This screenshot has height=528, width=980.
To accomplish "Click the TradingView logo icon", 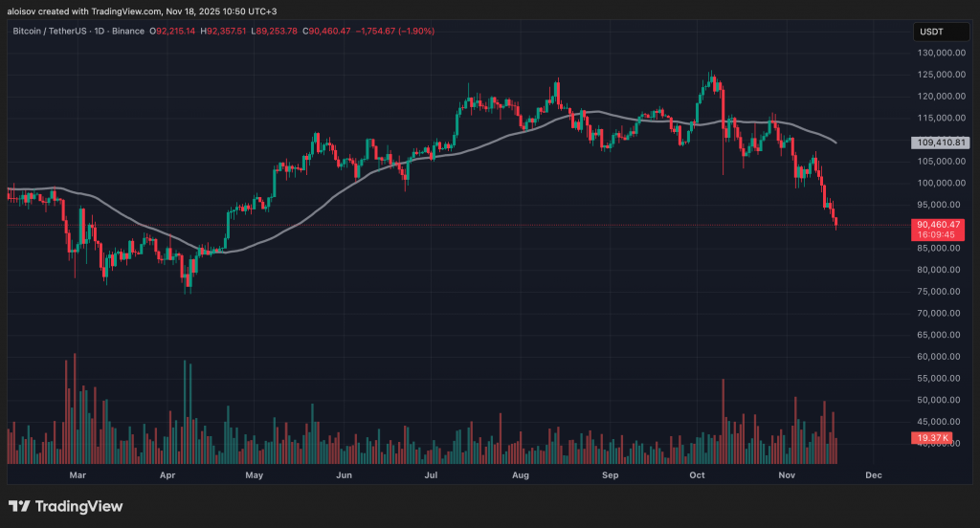I will [x=18, y=506].
